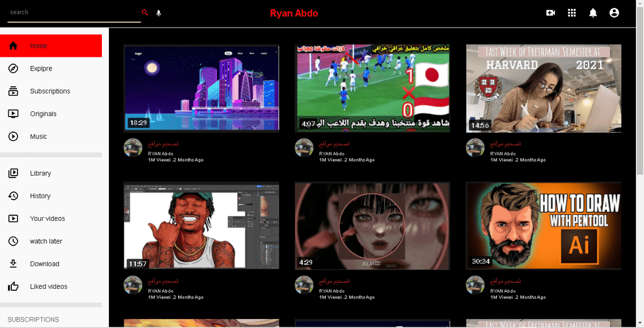Open Library from the sidebar

(x=40, y=174)
